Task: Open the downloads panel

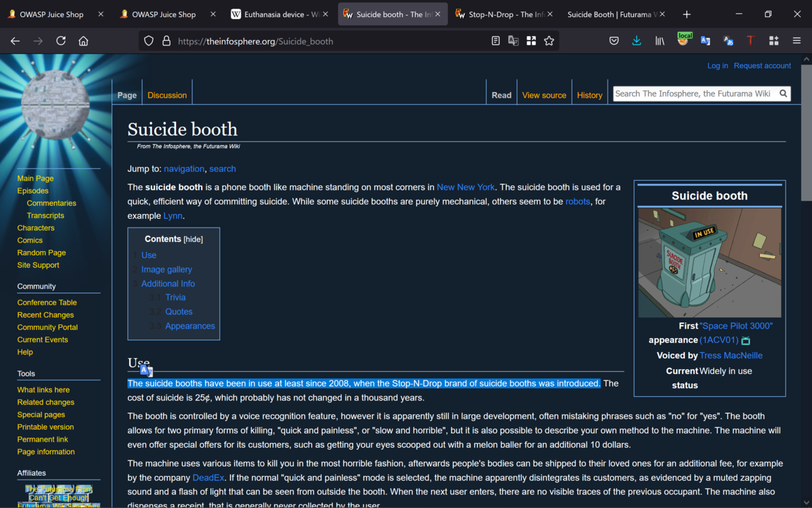Action: (x=637, y=41)
